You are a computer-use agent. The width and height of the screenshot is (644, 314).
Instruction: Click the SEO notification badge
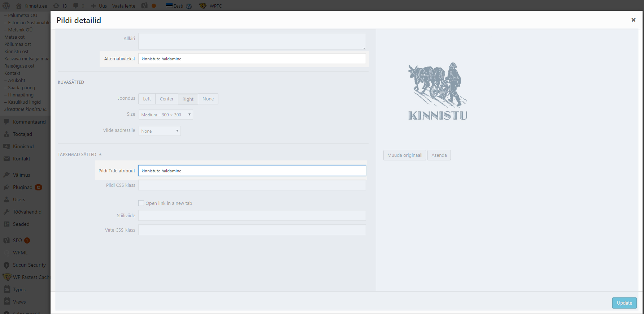tap(27, 240)
